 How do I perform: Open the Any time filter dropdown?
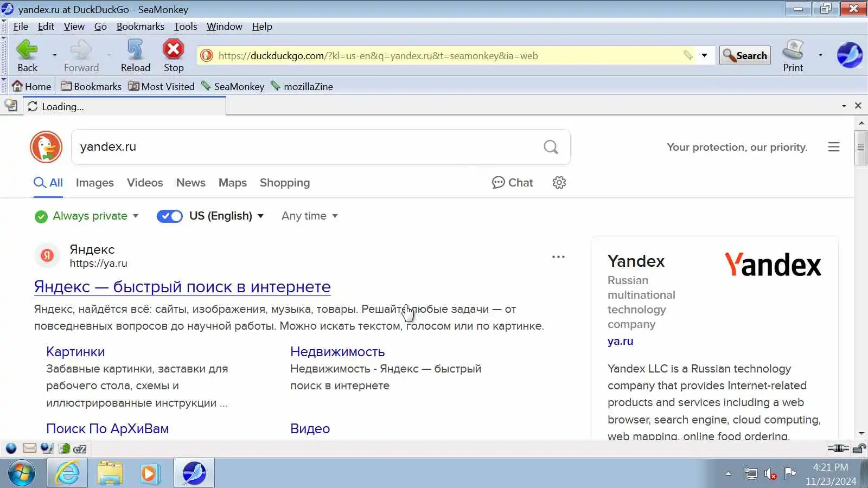pyautogui.click(x=310, y=216)
